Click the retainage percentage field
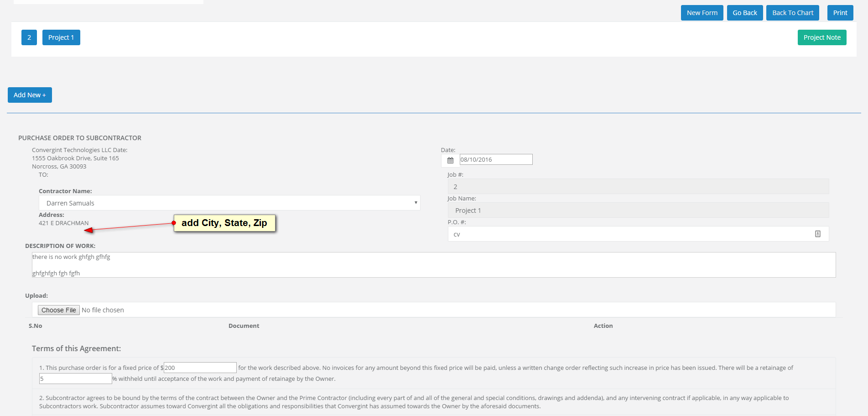The image size is (868, 416). [x=75, y=379]
